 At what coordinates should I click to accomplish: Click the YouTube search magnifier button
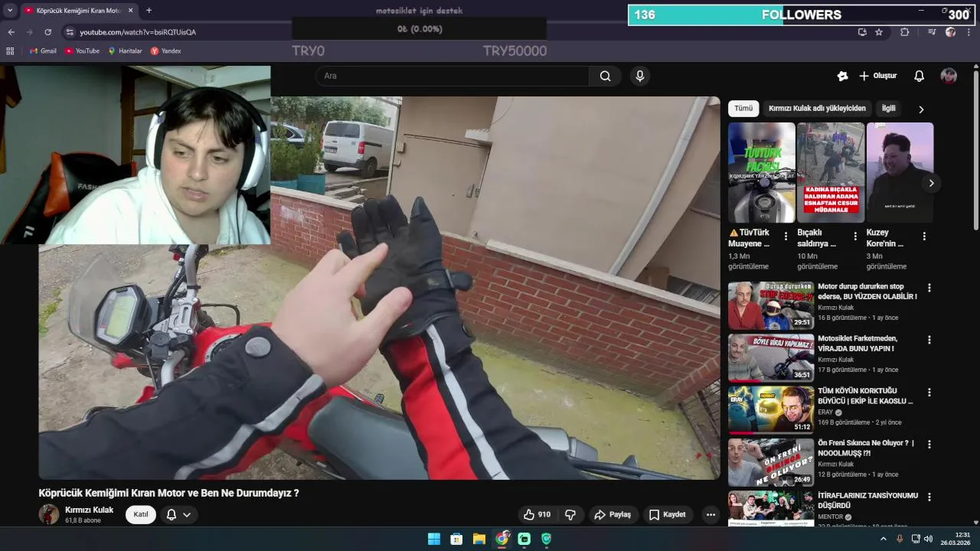tap(606, 76)
